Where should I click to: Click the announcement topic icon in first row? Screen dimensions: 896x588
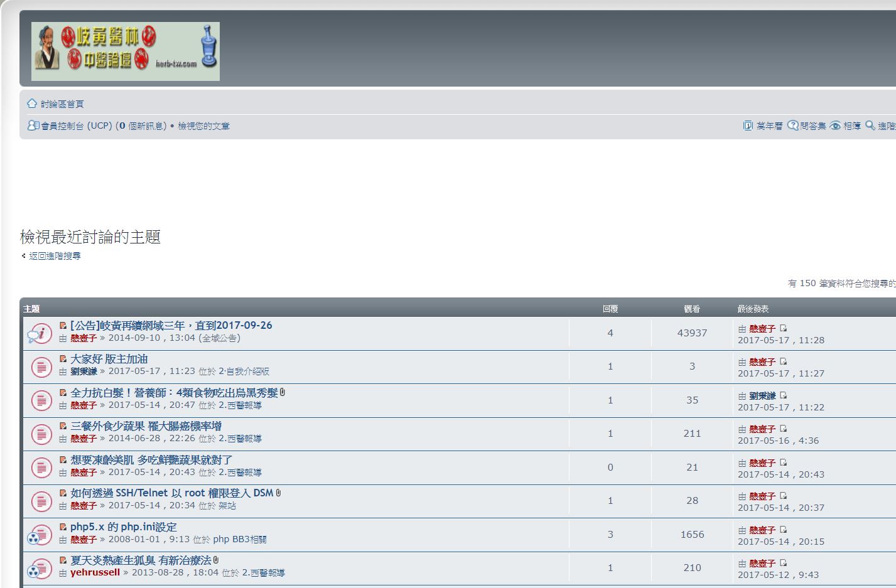pyautogui.click(x=40, y=333)
